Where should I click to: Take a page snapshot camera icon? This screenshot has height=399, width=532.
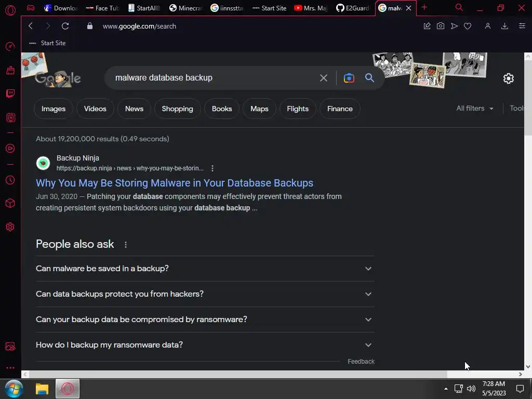pos(441,26)
